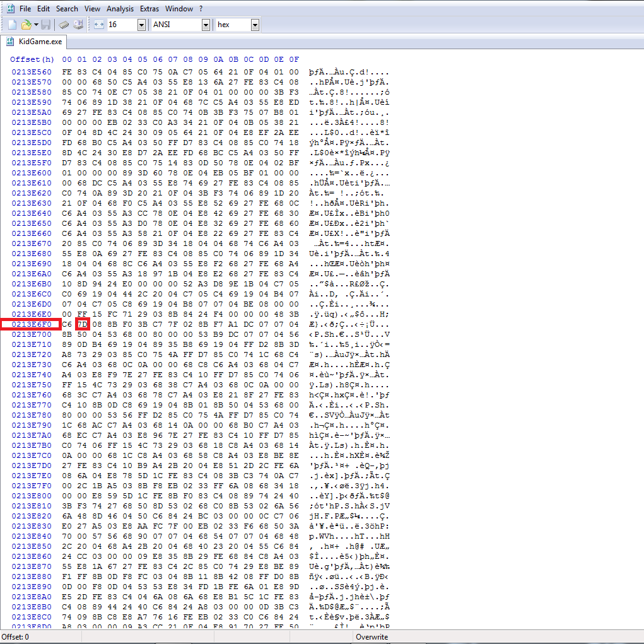Click last byte 3D in row 0213E710
Viewport: 644px width, 644px height.
tap(294, 344)
